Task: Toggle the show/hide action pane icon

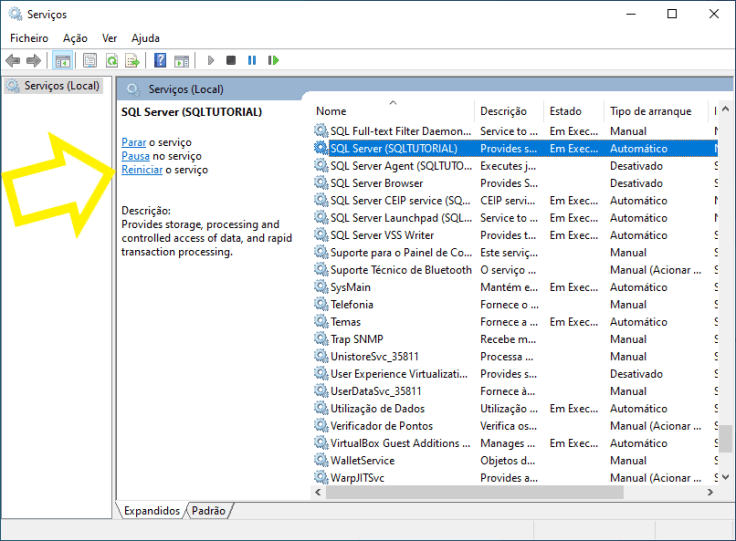Action: tap(181, 61)
